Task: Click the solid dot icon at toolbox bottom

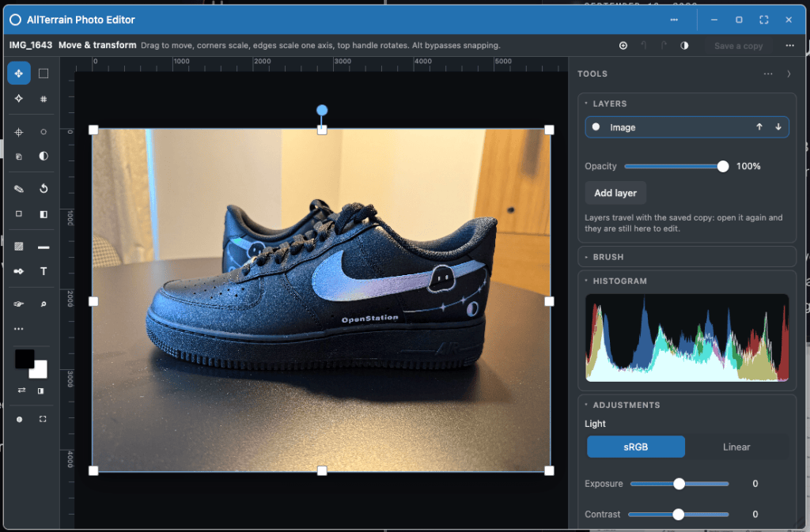Action: tap(19, 420)
